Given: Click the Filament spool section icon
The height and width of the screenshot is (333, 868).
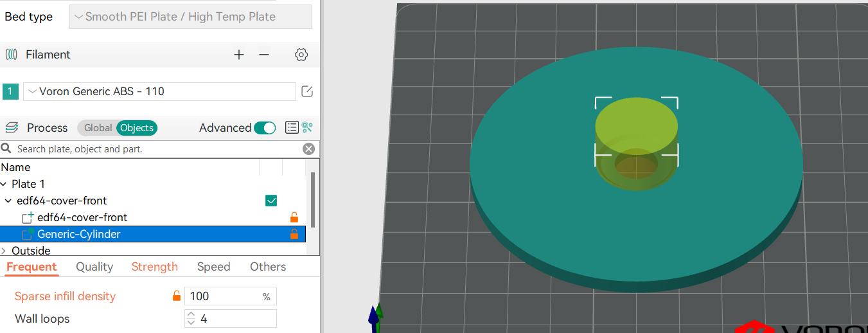Looking at the screenshot, I should pyautogui.click(x=11, y=55).
